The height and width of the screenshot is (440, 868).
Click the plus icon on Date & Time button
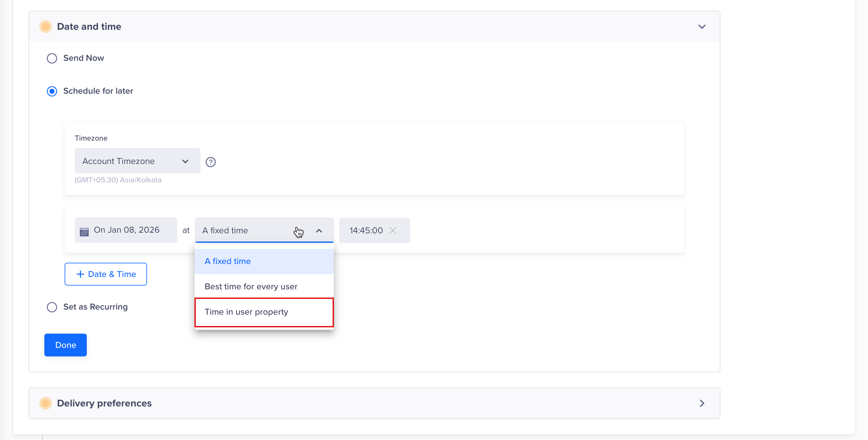pyautogui.click(x=80, y=274)
